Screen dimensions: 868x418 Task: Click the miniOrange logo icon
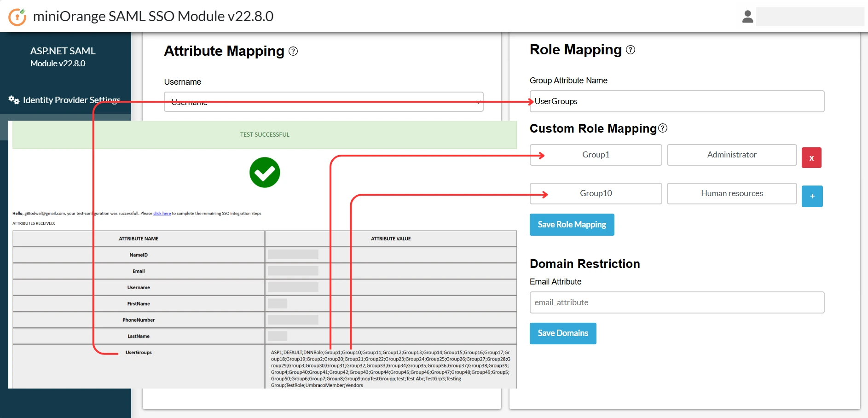click(17, 17)
